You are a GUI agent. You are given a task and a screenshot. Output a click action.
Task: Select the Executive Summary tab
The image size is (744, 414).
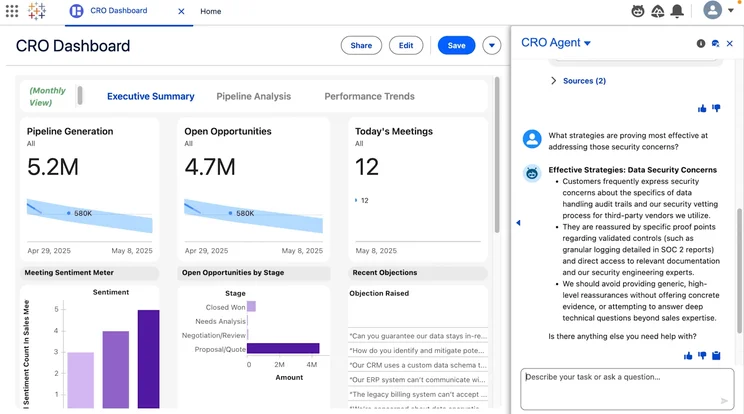[x=150, y=96]
